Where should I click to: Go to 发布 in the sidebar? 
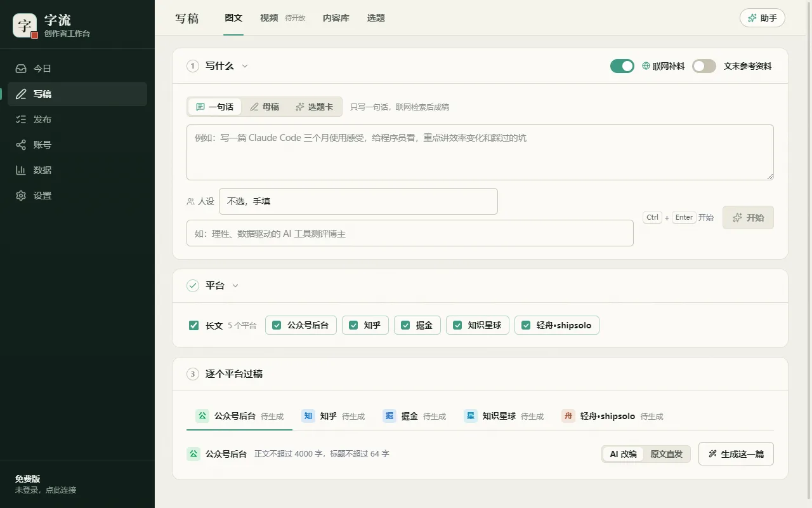(x=77, y=119)
